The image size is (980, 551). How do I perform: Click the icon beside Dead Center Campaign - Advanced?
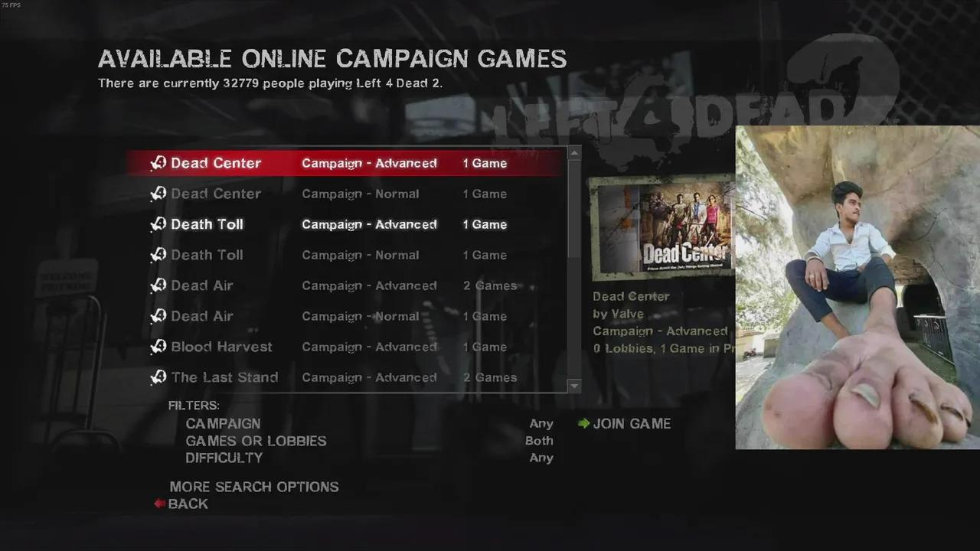tap(158, 163)
